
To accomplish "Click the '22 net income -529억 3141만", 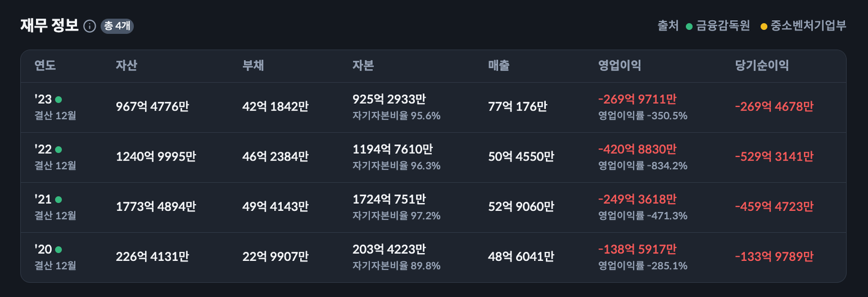I will point(774,156).
